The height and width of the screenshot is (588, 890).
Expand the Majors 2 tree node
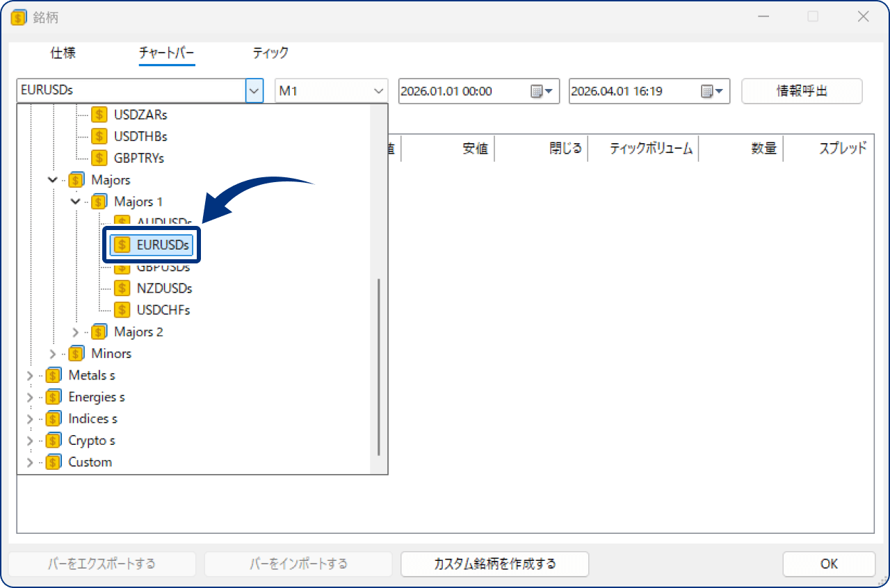(x=75, y=332)
